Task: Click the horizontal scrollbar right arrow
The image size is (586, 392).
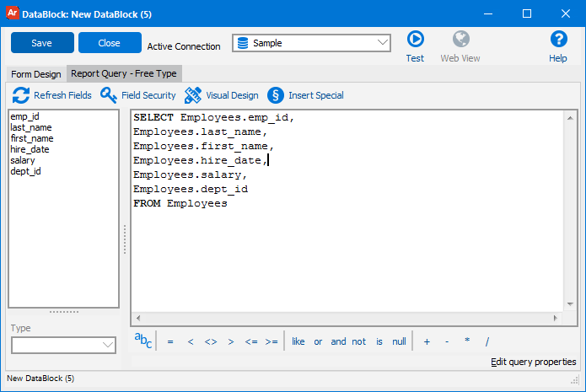Action: pos(555,318)
